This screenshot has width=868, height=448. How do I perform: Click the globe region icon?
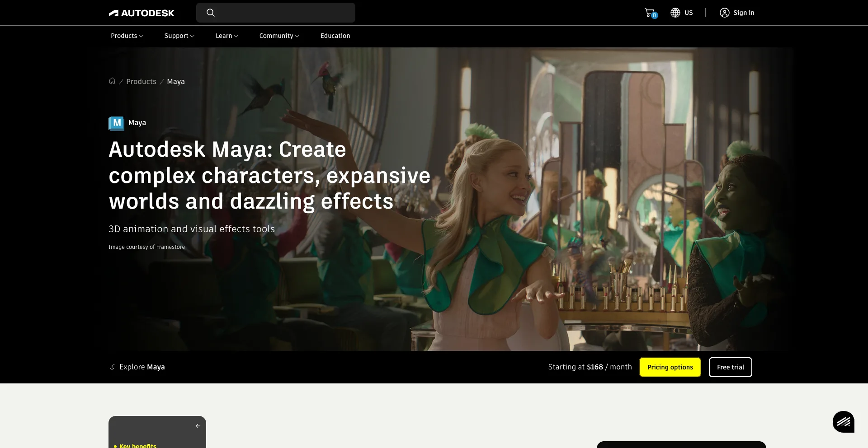(675, 13)
